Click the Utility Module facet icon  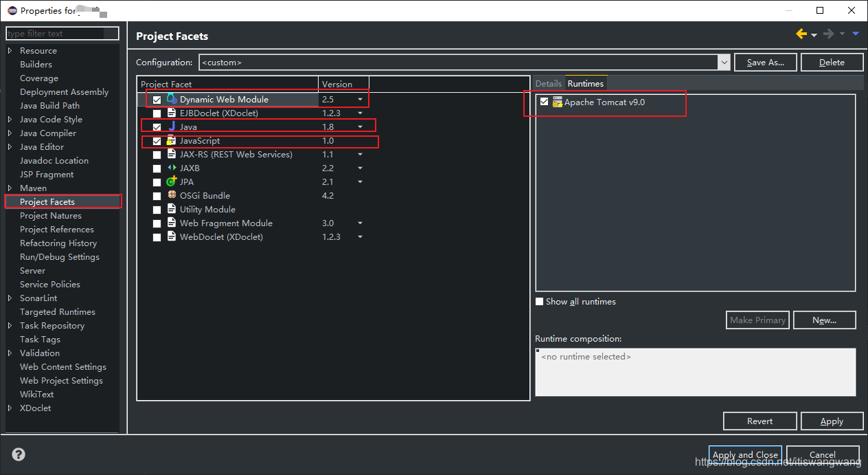pos(172,209)
